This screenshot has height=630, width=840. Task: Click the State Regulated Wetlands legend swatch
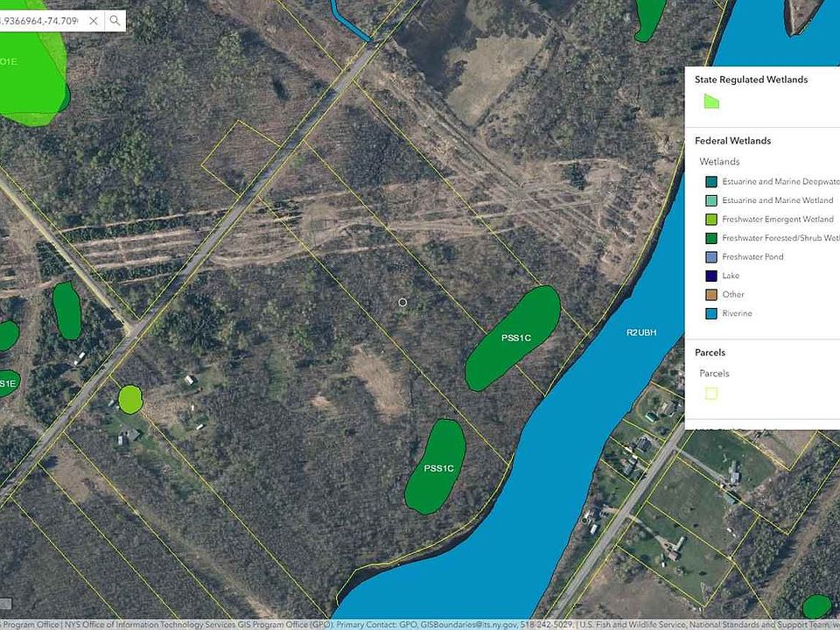pyautogui.click(x=711, y=101)
